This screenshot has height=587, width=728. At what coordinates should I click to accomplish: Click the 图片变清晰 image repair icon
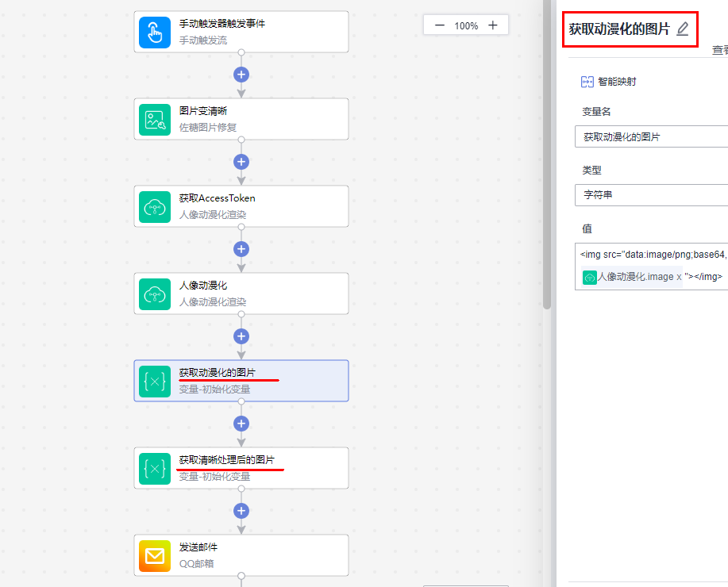coord(155,120)
